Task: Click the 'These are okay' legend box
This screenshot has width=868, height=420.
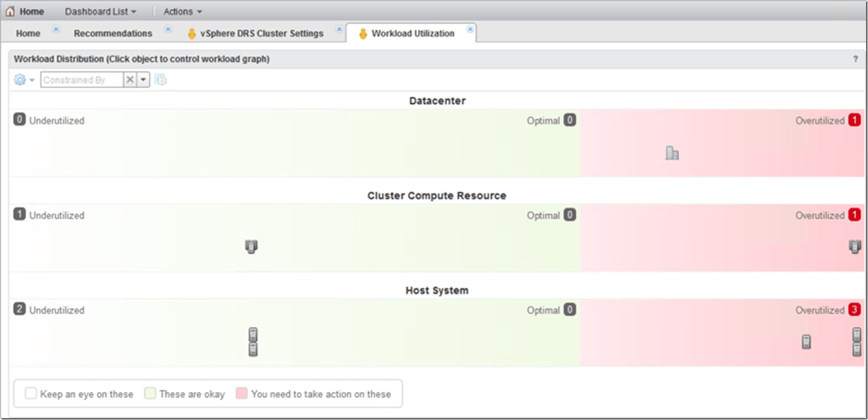Action: click(x=150, y=393)
